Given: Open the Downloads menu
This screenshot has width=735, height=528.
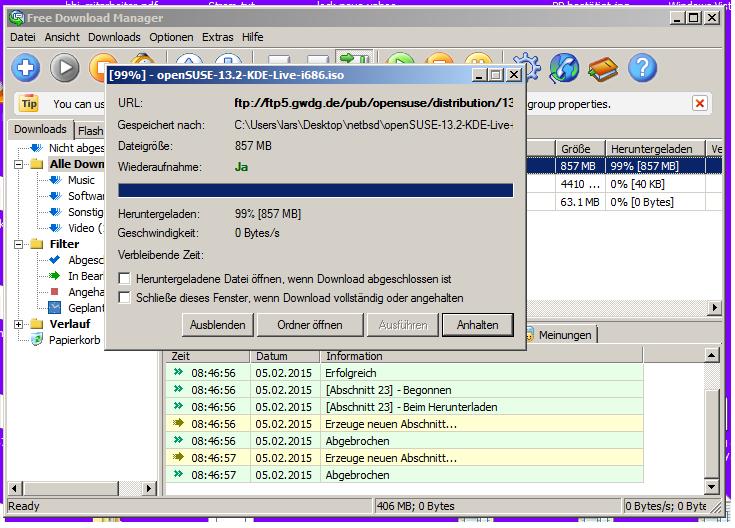Looking at the screenshot, I should click(x=114, y=37).
